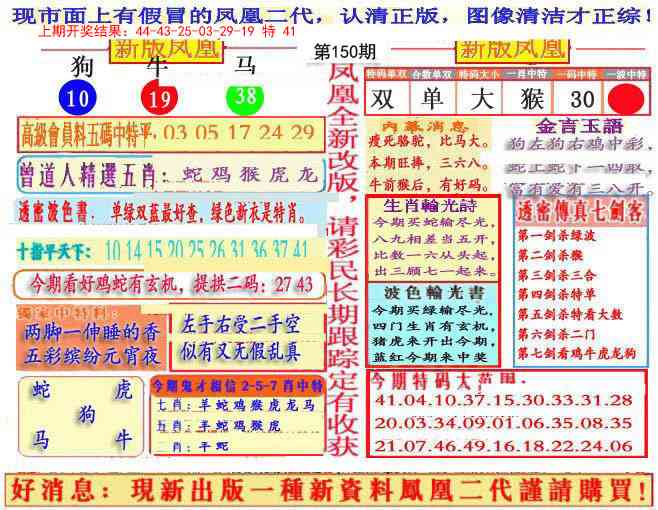The image size is (658, 510).
Task: Click the verse 五彩缤纷元宵夜
Action: coord(91,356)
